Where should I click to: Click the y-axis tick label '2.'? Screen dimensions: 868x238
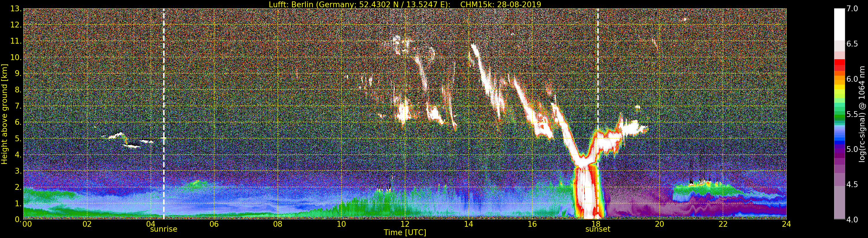18,187
